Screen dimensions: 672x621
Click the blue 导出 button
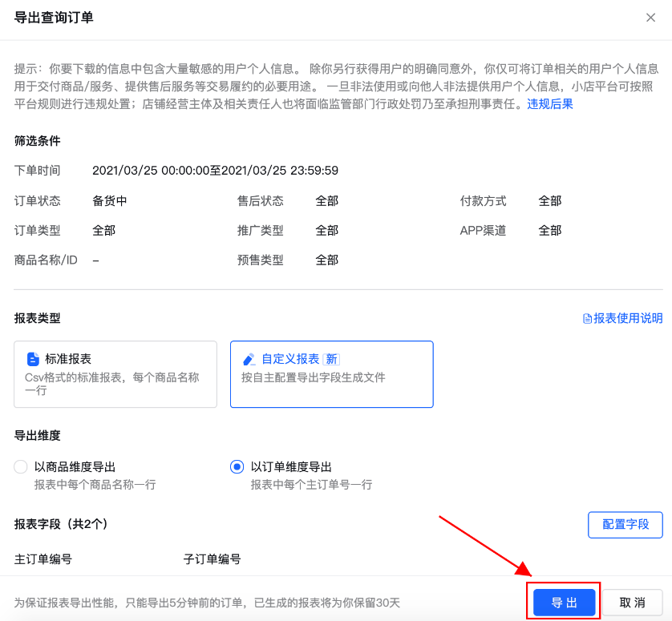564,603
